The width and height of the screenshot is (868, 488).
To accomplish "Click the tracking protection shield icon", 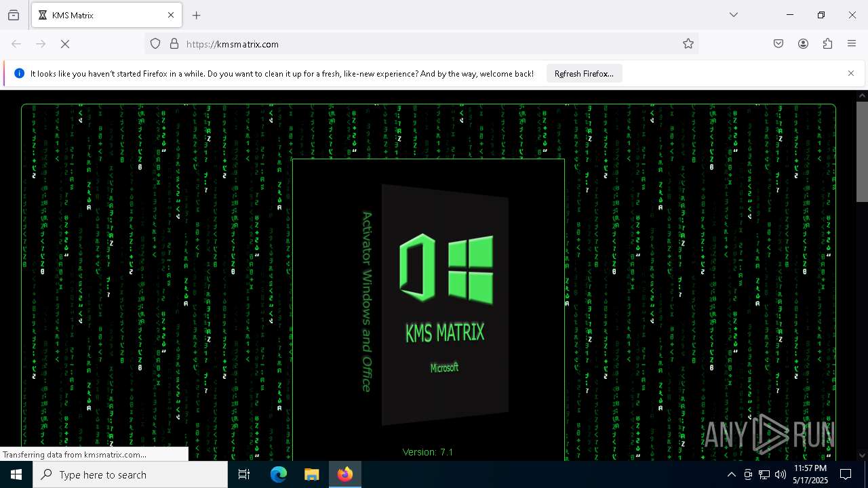I will 155,44.
